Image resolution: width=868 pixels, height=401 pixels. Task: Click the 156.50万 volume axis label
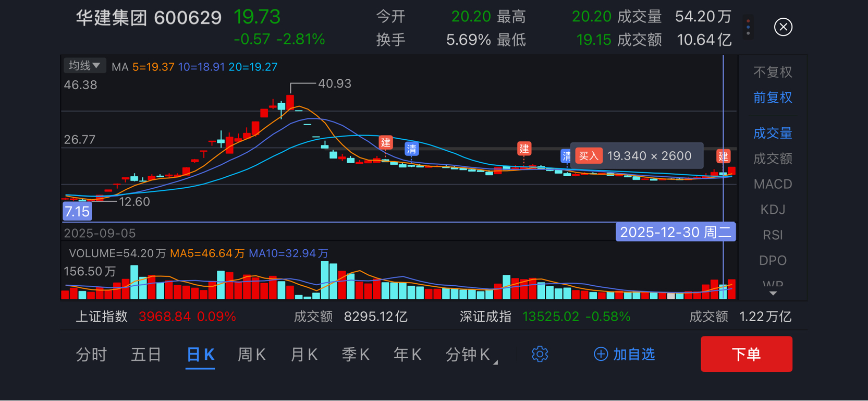tap(90, 271)
